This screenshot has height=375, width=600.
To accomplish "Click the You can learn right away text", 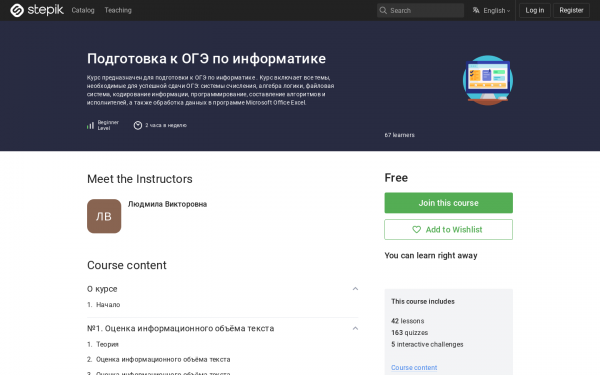I will [431, 256].
